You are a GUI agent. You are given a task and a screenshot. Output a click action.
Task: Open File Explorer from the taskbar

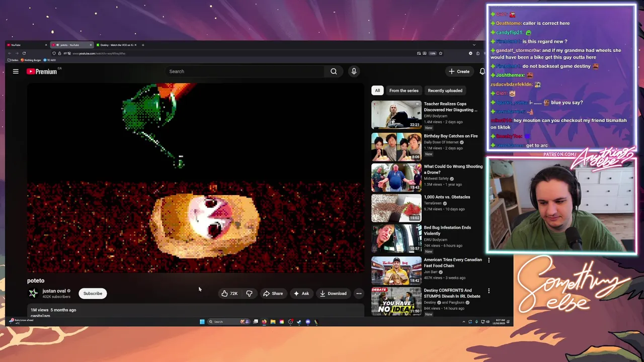coord(273,322)
